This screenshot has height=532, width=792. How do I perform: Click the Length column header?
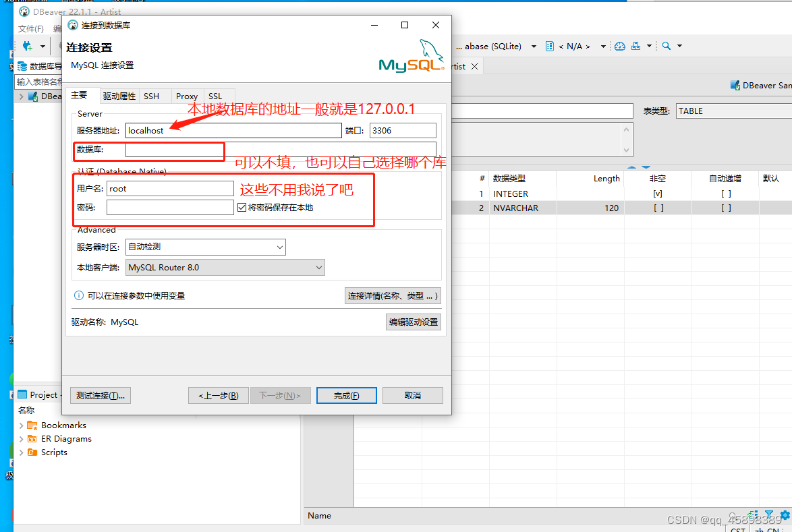[x=590, y=179]
